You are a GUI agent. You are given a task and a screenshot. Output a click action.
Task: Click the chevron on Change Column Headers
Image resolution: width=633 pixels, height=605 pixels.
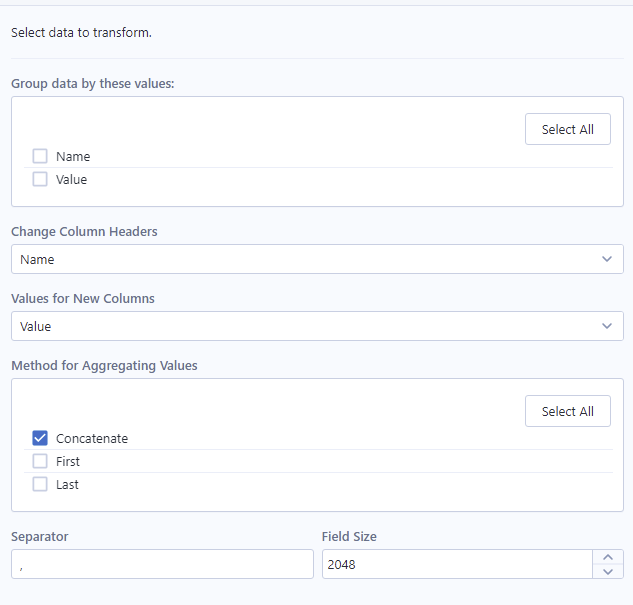pos(607,259)
